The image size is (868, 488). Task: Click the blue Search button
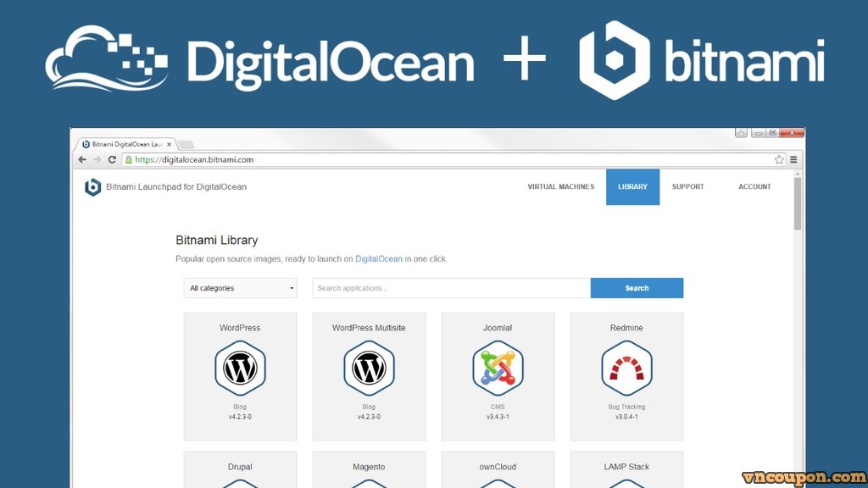pyautogui.click(x=637, y=288)
